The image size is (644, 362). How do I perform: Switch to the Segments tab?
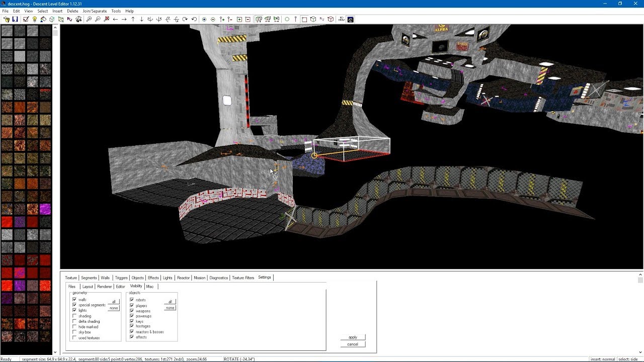89,278
